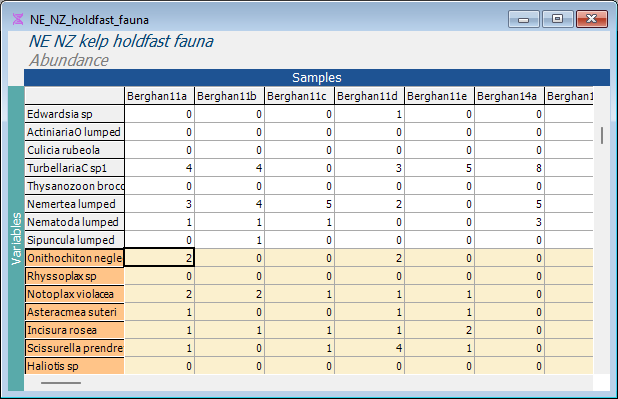Click Nemertea lumped value under Berghan11a
This screenshot has height=399, width=618.
(x=159, y=204)
